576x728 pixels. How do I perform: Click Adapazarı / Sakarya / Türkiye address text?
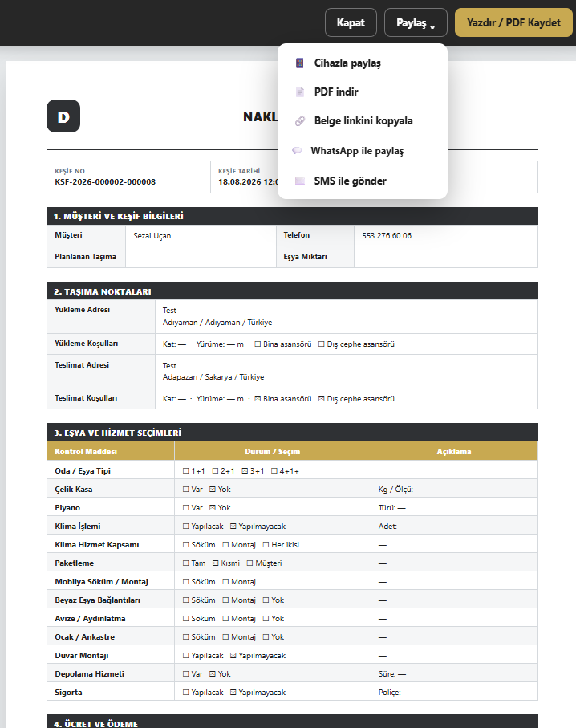coord(213,377)
